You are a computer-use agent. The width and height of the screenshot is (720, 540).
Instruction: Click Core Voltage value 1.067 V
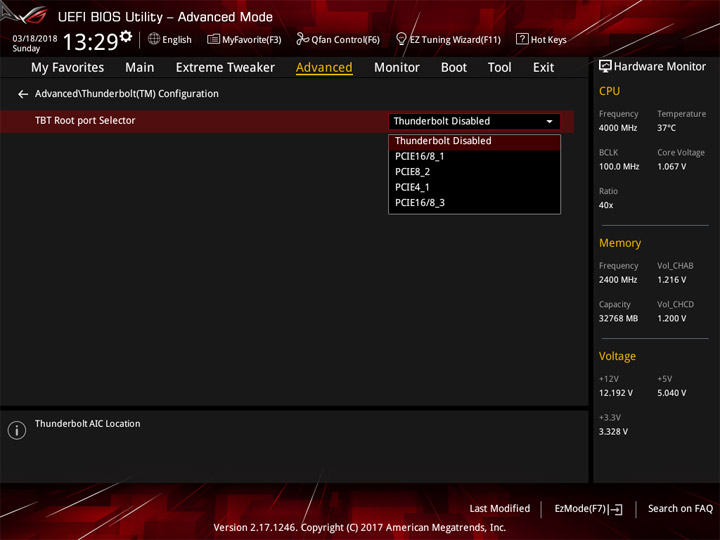pyautogui.click(x=672, y=167)
